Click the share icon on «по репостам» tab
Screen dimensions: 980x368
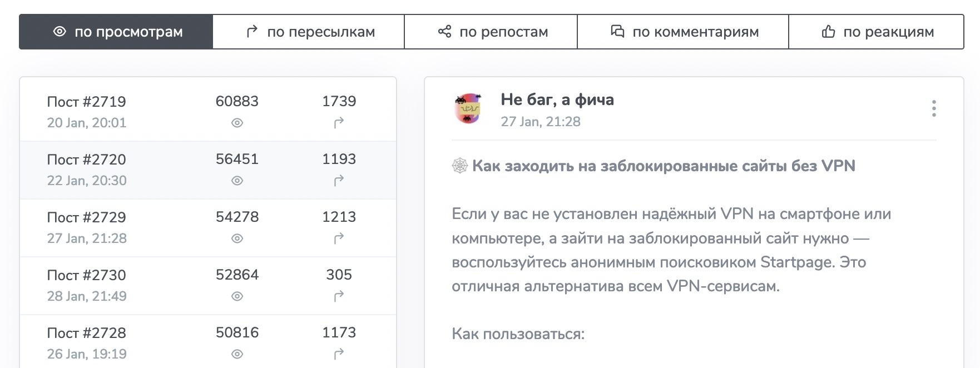pyautogui.click(x=444, y=31)
